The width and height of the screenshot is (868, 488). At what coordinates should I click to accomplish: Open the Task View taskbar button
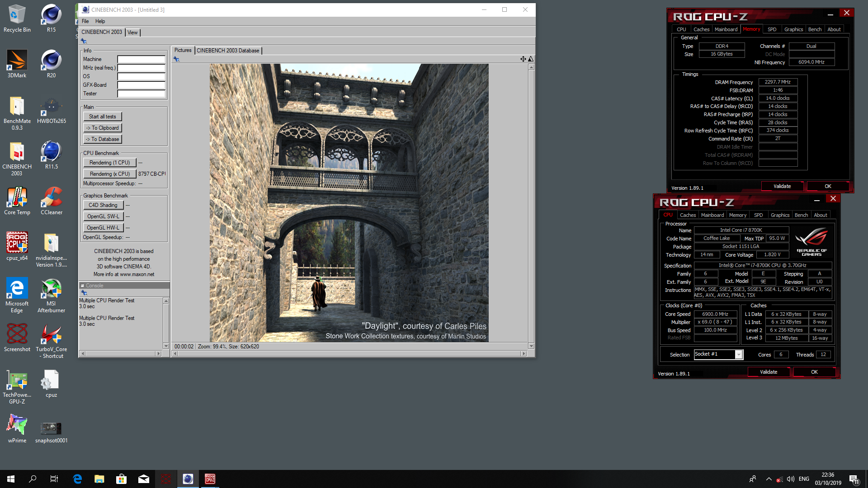point(54,479)
